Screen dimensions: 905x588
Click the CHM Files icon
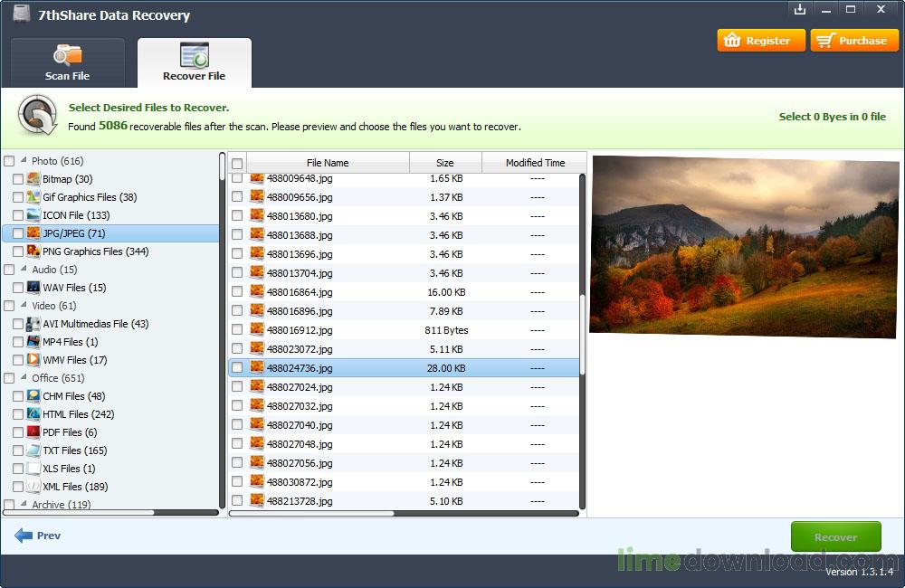tap(33, 396)
